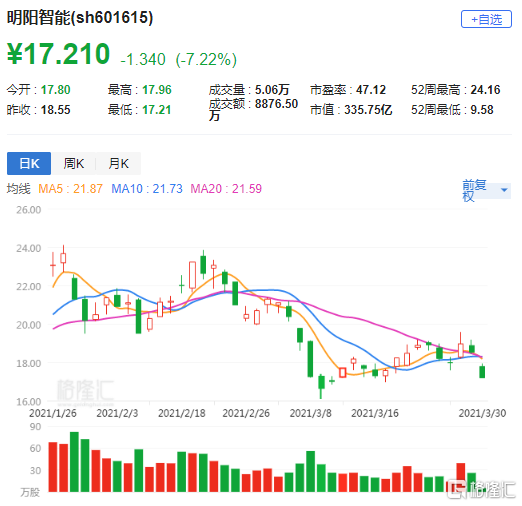
Task: Click the MA10 moving average label
Action: click(147, 189)
